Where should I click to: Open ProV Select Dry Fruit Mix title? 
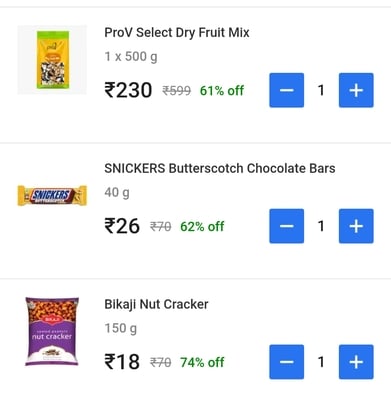(x=177, y=33)
